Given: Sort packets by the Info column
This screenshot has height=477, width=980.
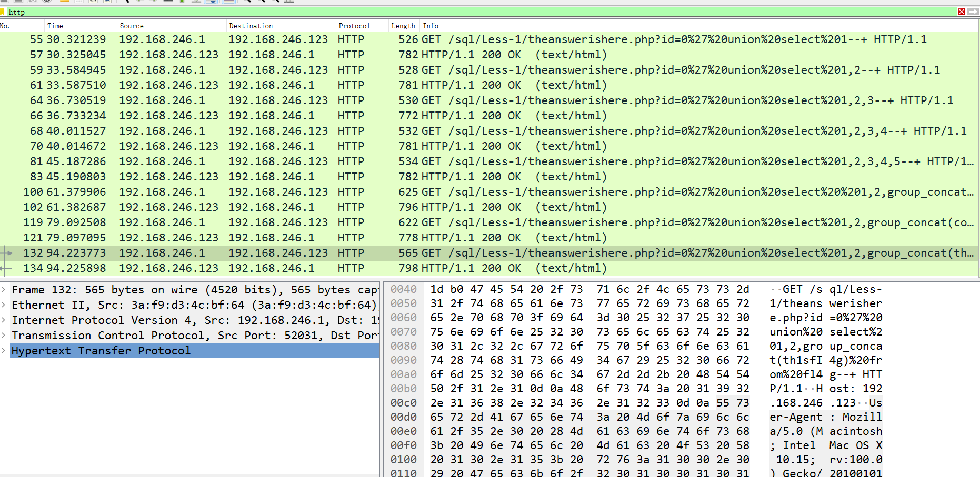Looking at the screenshot, I should [699, 26].
